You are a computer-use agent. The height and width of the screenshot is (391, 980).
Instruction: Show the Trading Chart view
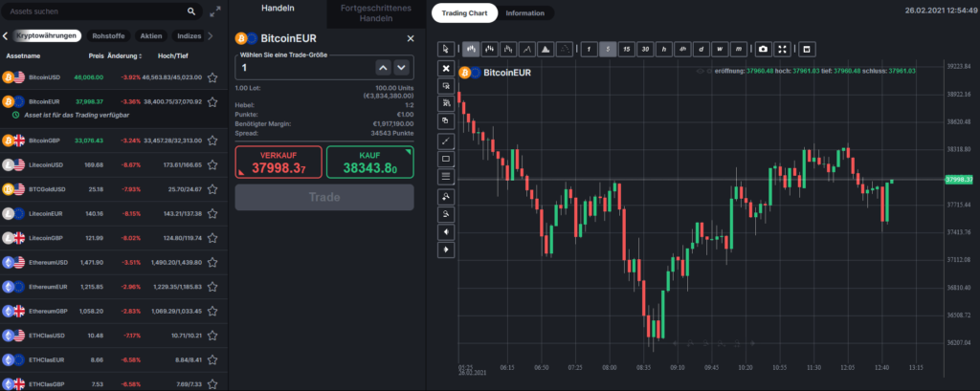click(464, 13)
